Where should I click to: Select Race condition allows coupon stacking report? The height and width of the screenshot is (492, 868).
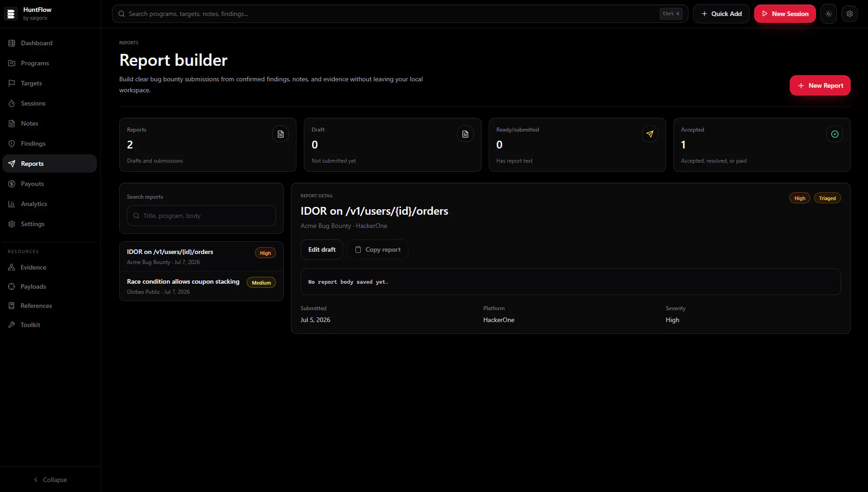click(201, 286)
